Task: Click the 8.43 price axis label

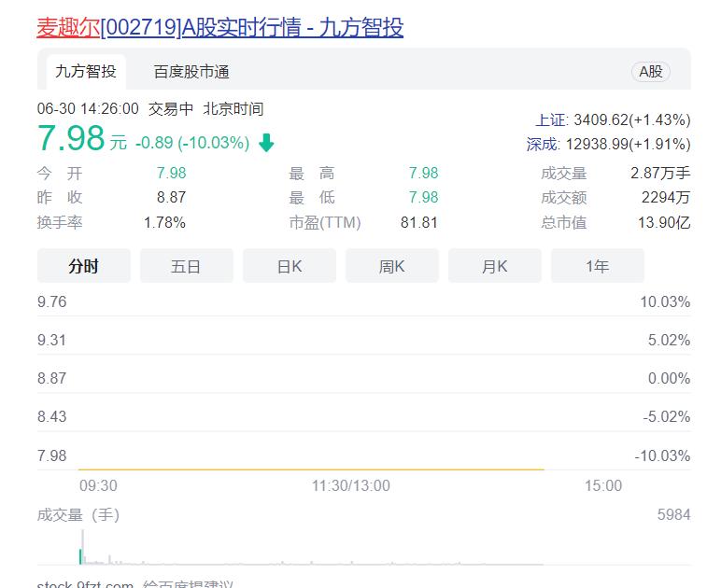Action: [52, 417]
